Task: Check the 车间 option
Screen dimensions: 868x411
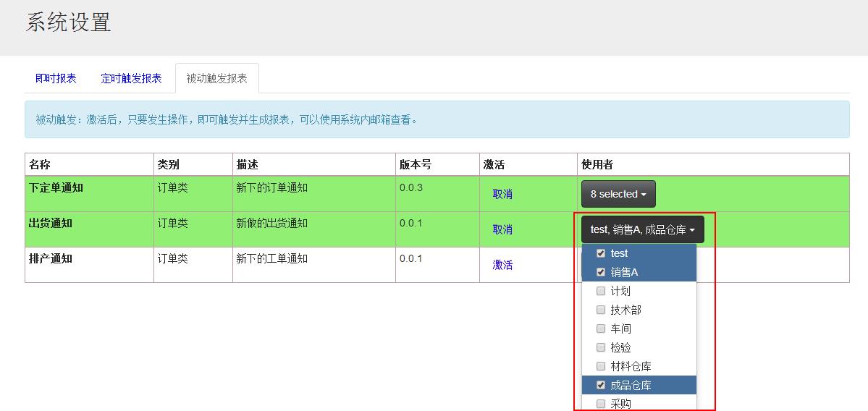Action: coord(601,329)
